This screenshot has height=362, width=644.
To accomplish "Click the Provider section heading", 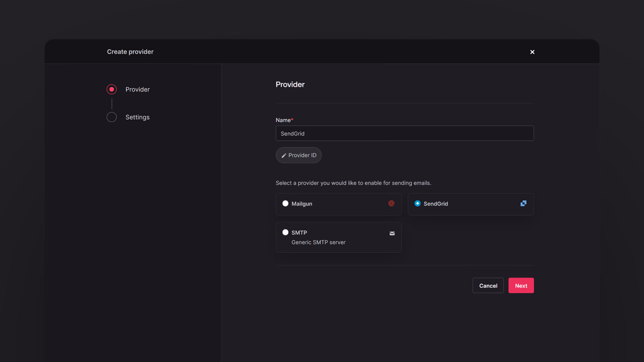I will 290,84.
